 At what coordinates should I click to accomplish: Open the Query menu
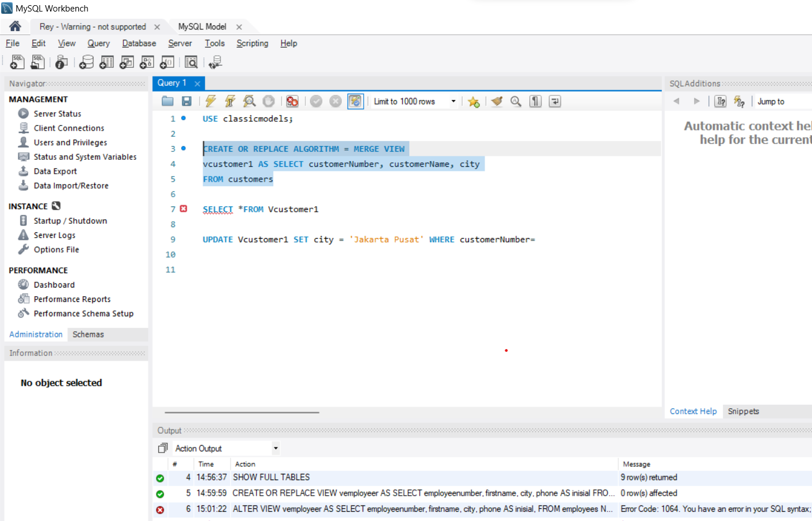[x=98, y=43]
